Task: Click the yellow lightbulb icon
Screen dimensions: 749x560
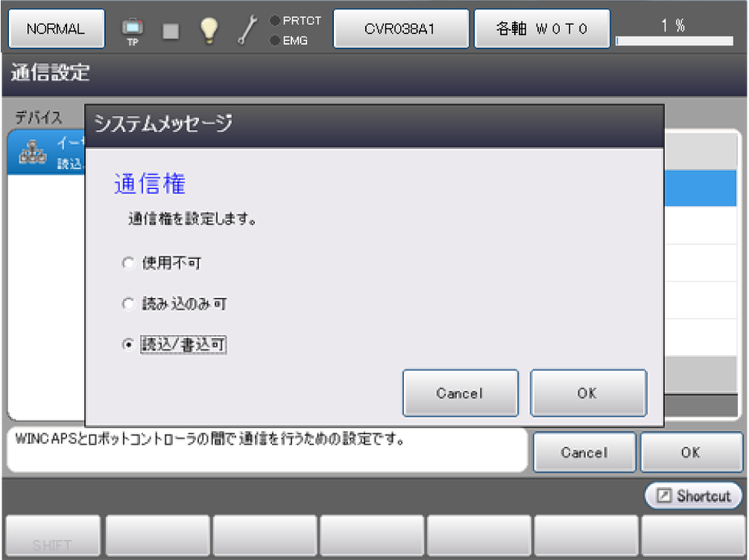Action: tap(209, 30)
